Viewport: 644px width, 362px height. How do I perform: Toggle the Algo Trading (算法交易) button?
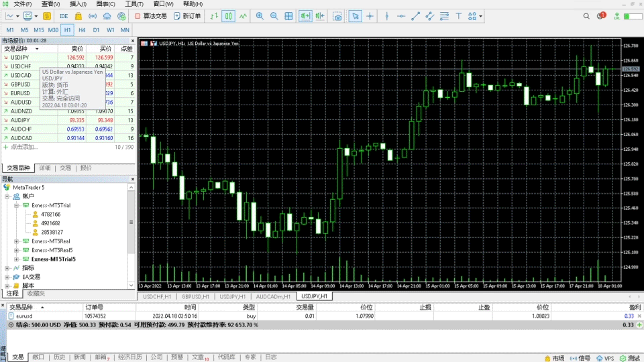pos(151,15)
